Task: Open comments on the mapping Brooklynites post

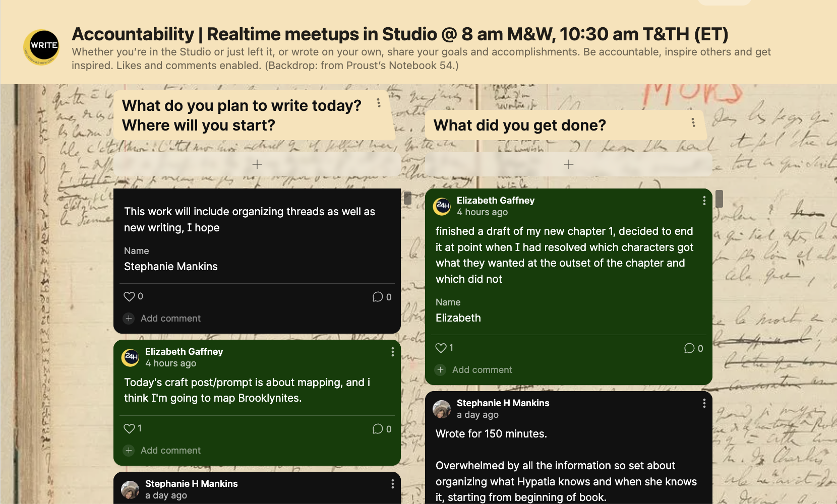Action: pyautogui.click(x=378, y=429)
